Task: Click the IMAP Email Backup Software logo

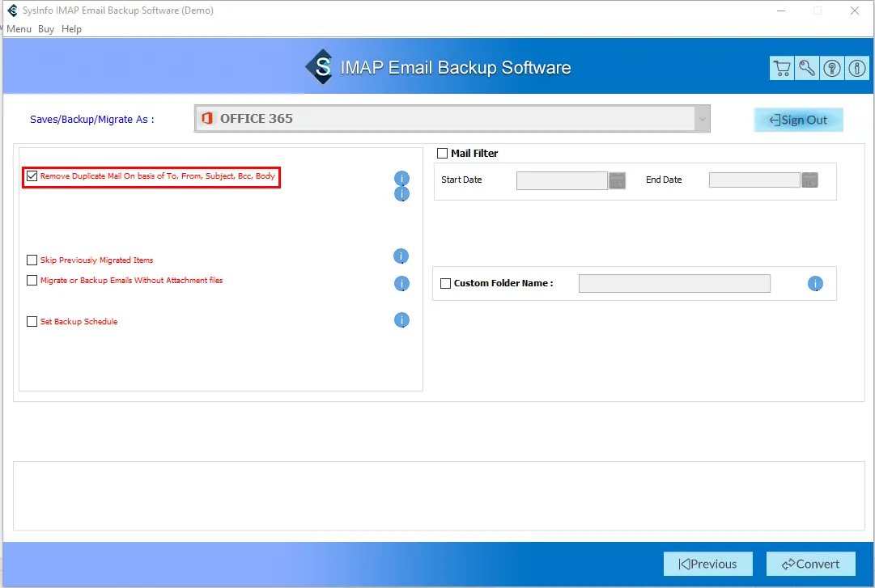Action: [x=321, y=67]
